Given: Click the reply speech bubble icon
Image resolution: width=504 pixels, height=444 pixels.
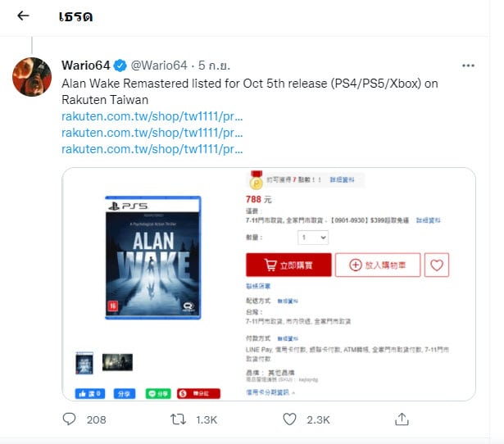Looking at the screenshot, I should 69,419.
